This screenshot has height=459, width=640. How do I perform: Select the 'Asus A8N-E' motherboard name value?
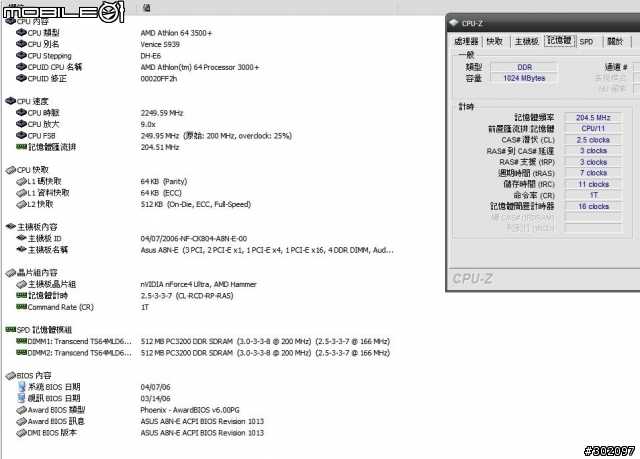click(x=267, y=250)
